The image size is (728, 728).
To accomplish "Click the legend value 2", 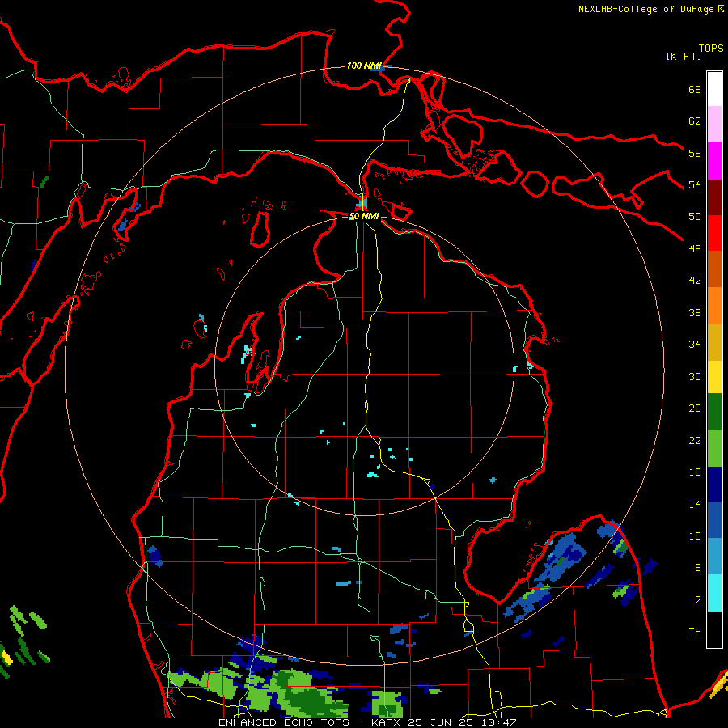I will [698, 600].
